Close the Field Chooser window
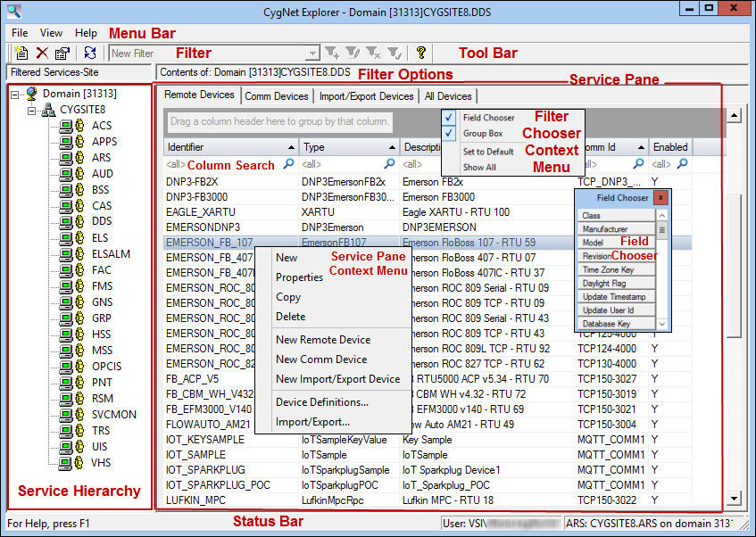756x537 pixels. click(x=660, y=198)
